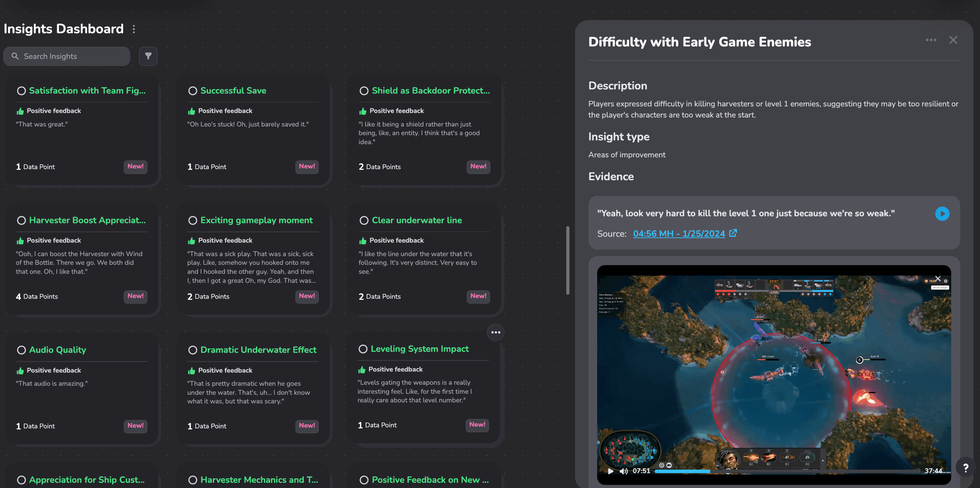This screenshot has width=980, height=488.
Task: Open the 04:56 MH - 1/25/2024 source link
Action: 679,234
